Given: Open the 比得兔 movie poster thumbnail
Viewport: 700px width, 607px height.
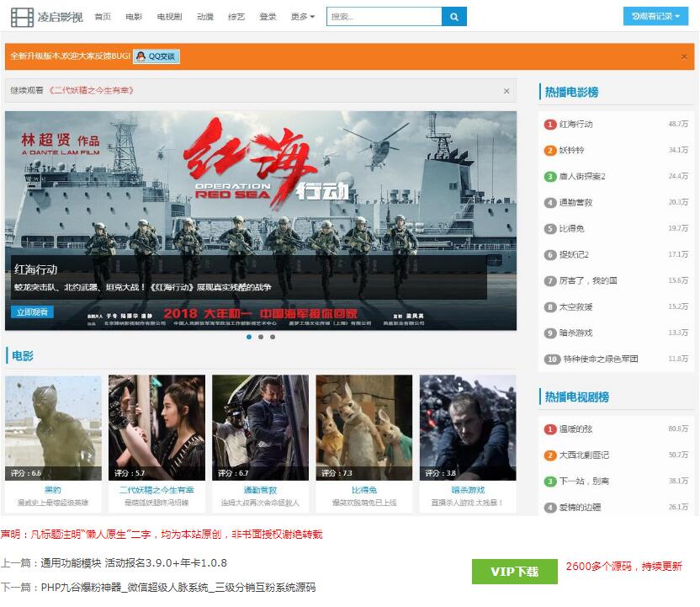Looking at the screenshot, I should (363, 428).
